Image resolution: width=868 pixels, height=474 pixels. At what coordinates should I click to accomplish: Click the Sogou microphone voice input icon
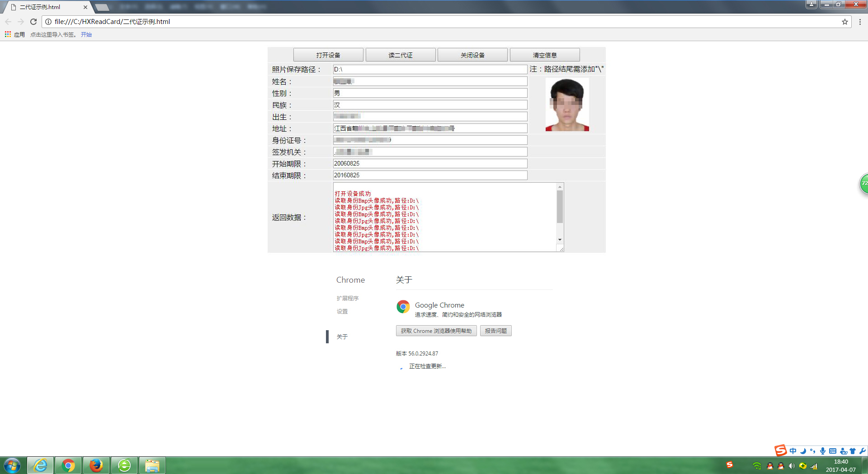coord(823,451)
